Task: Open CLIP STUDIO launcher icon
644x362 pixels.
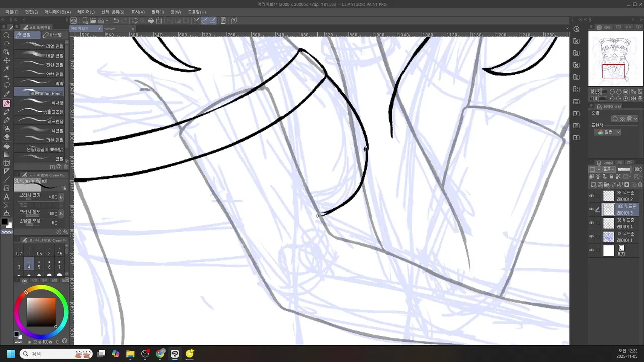Action: [x=74, y=21]
